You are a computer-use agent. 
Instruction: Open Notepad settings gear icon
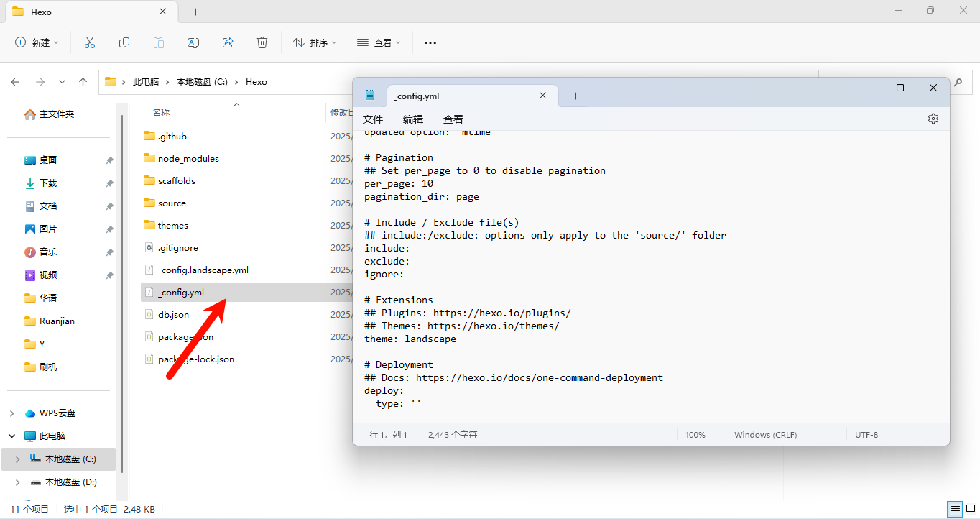tap(933, 119)
